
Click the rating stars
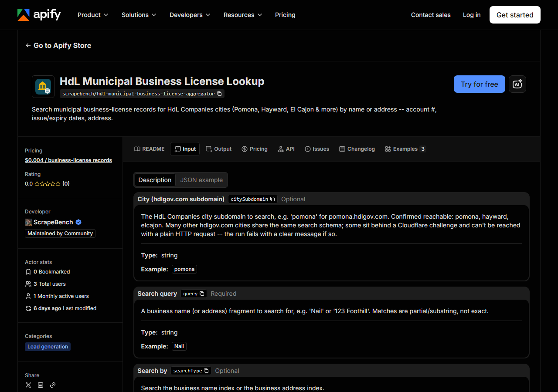pyautogui.click(x=48, y=184)
